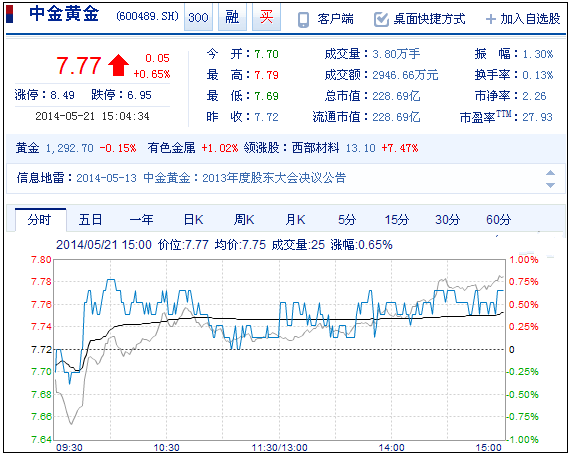Image resolution: width=570 pixels, height=455 pixels.
Task: Open the 桌面快捷方式 desktop shortcut link
Action: coord(430,19)
